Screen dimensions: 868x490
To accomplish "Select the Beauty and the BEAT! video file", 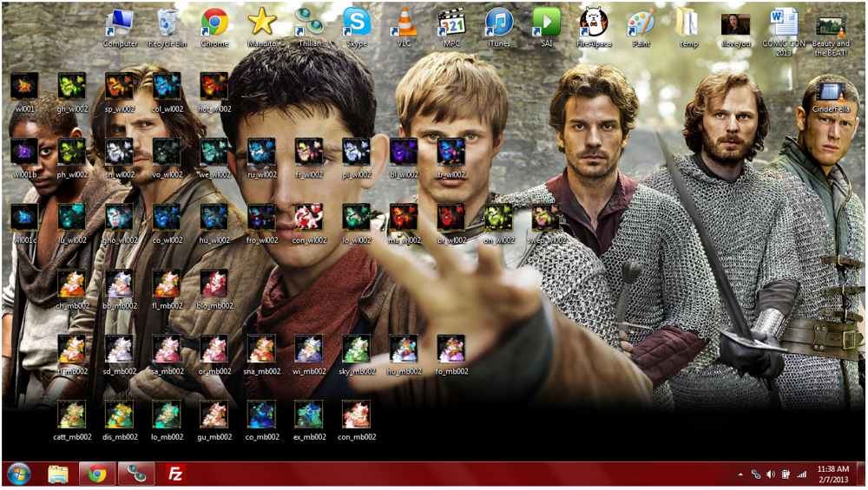I will [831, 35].
